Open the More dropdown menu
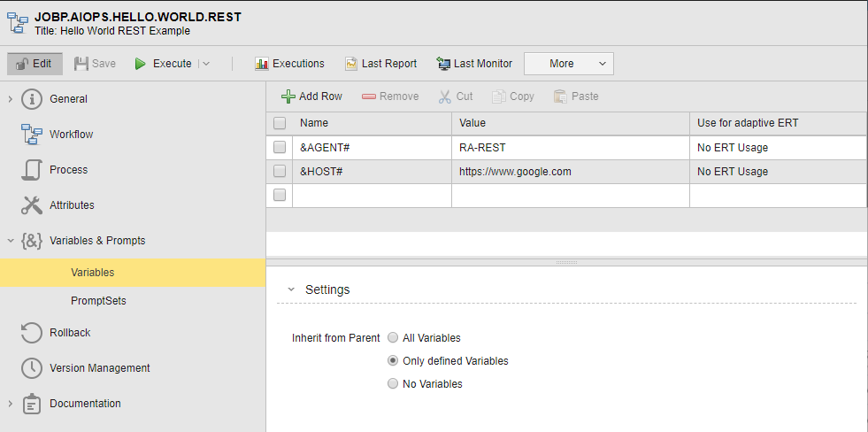868x432 pixels. coord(568,64)
